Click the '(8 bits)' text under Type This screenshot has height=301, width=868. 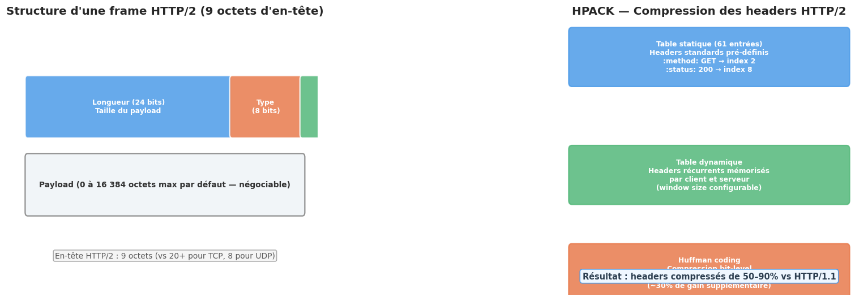(266, 111)
